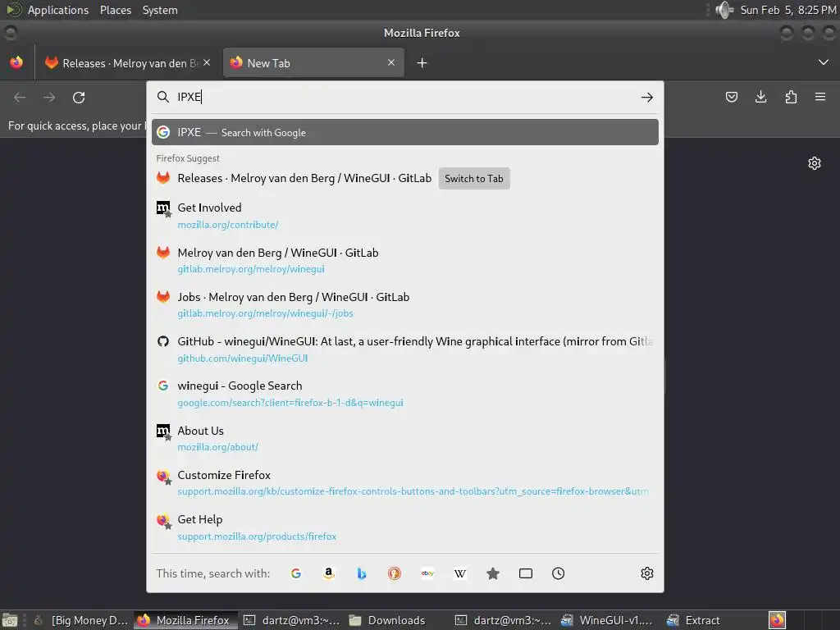Viewport: 840px width, 630px height.
Task: Search with Wikipedia engine icon
Action: [460, 573]
